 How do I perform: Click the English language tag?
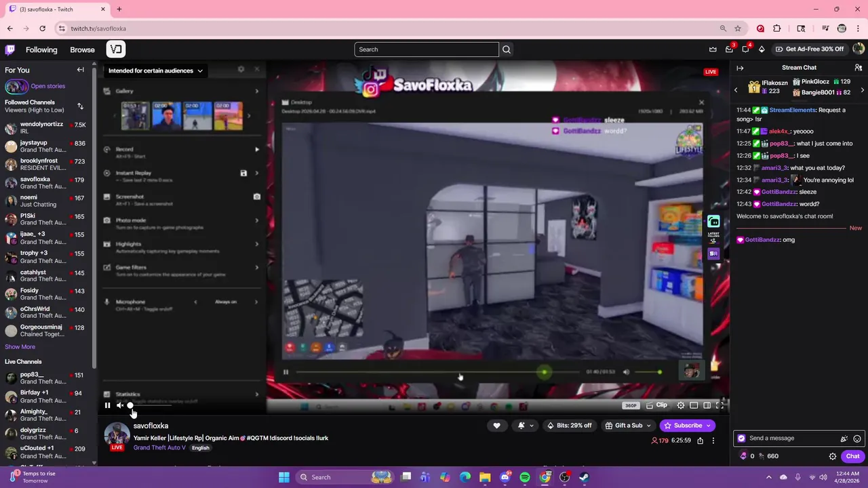[x=200, y=448]
